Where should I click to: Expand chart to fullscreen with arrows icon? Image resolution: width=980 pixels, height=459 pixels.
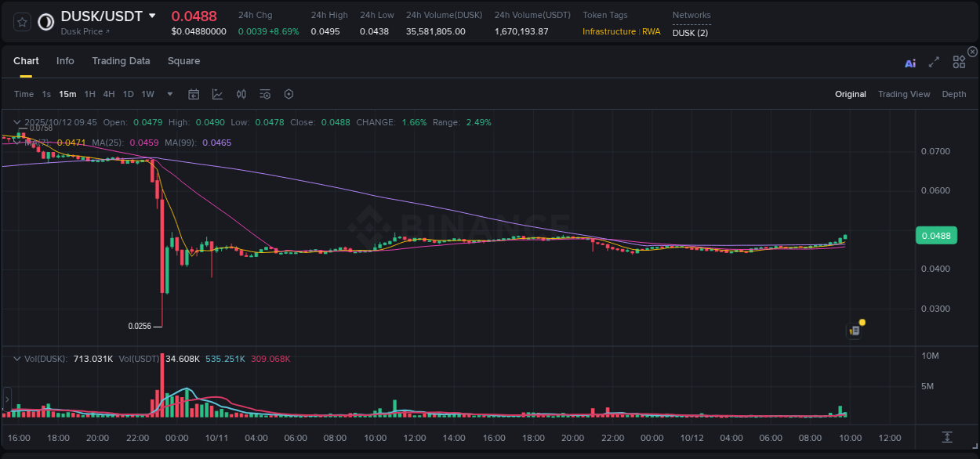[934, 63]
